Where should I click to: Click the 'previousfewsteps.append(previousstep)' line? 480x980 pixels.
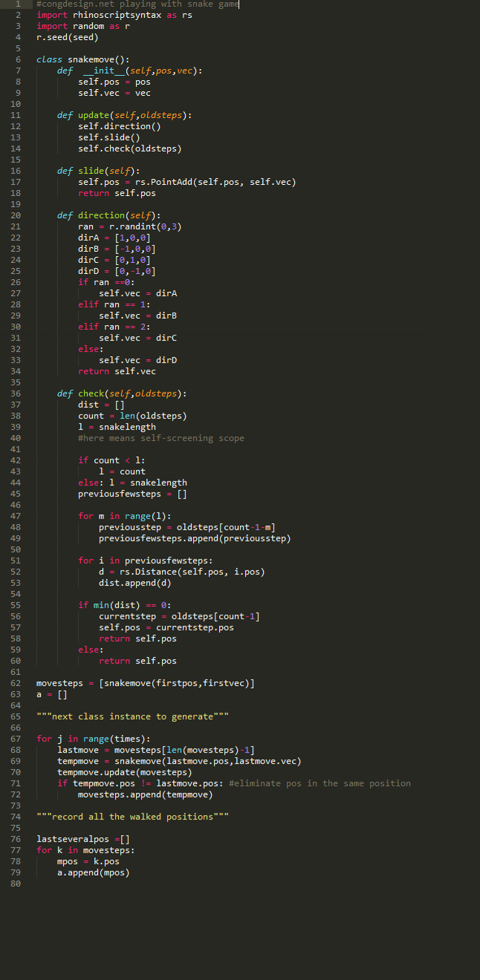pos(195,538)
